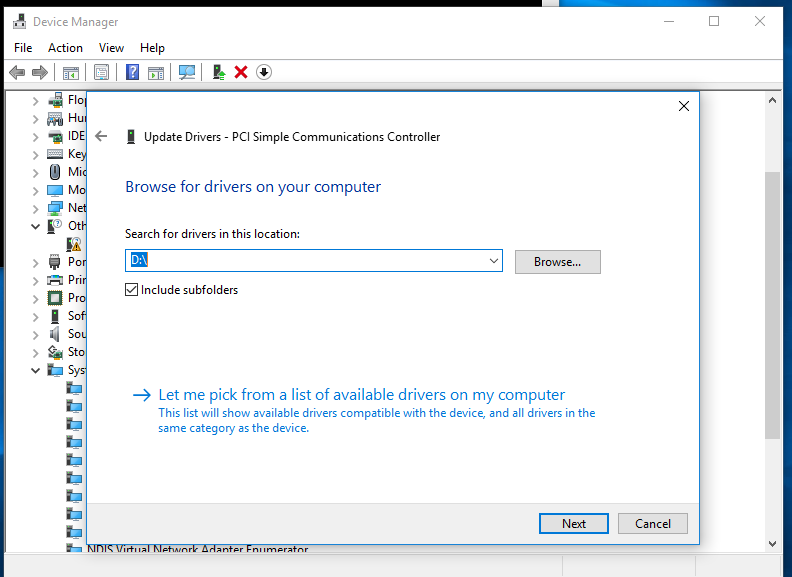Open the View menu
The height and width of the screenshot is (577, 792).
(x=111, y=48)
